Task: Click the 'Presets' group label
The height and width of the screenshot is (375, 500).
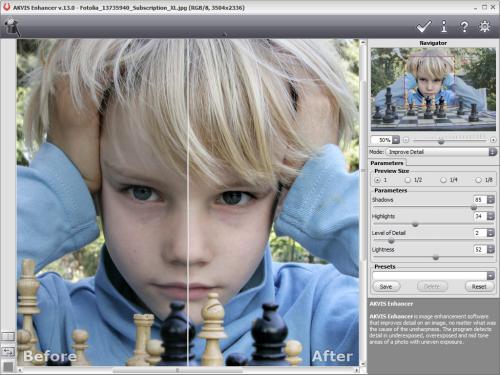Action: [385, 267]
